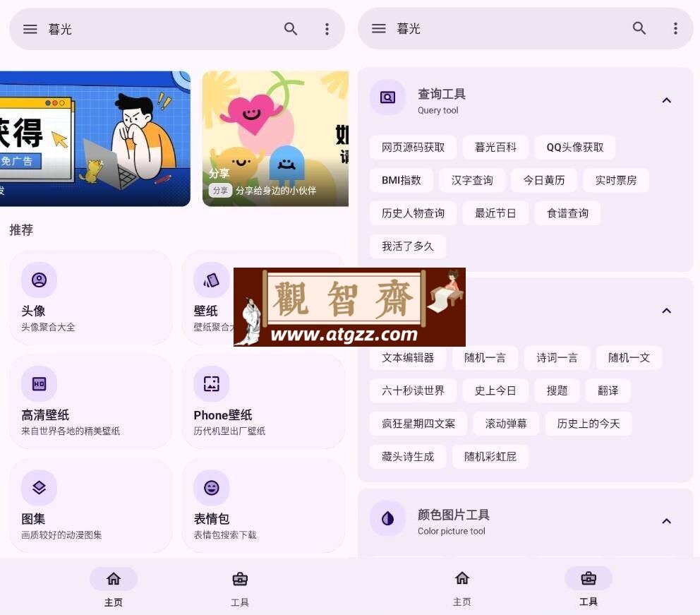Open 藏头诗生成 tool
The width and height of the screenshot is (700, 615).
tap(408, 457)
